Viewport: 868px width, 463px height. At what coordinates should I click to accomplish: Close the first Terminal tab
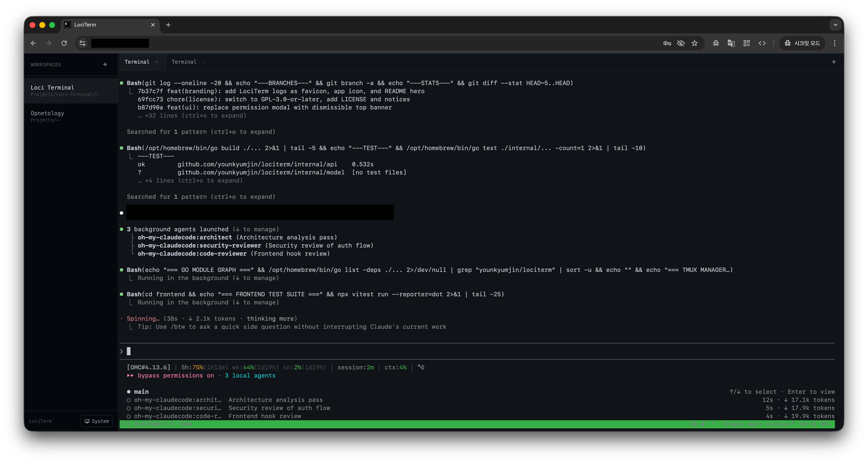[x=157, y=62]
